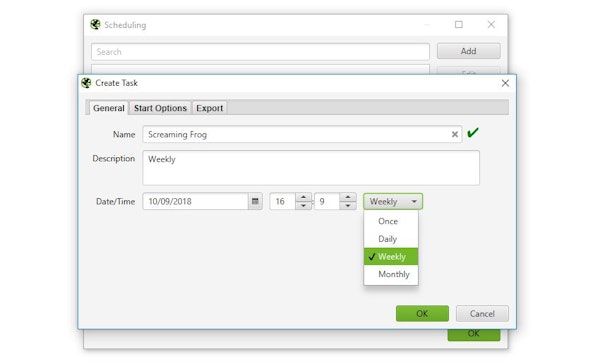600x364 pixels.
Task: Choose Monthly from the frequency list
Action: tap(391, 274)
